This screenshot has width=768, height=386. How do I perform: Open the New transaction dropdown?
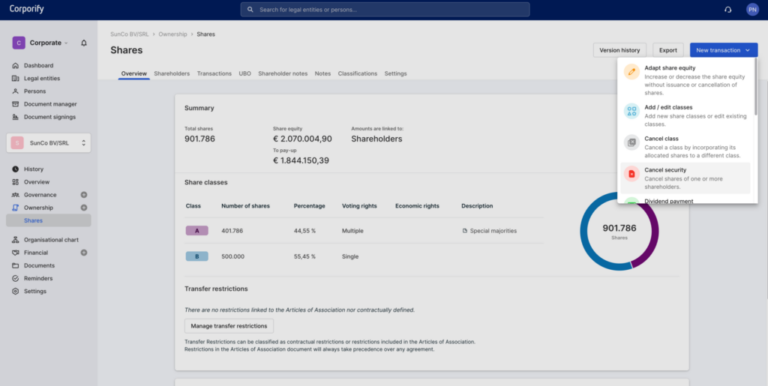point(723,50)
